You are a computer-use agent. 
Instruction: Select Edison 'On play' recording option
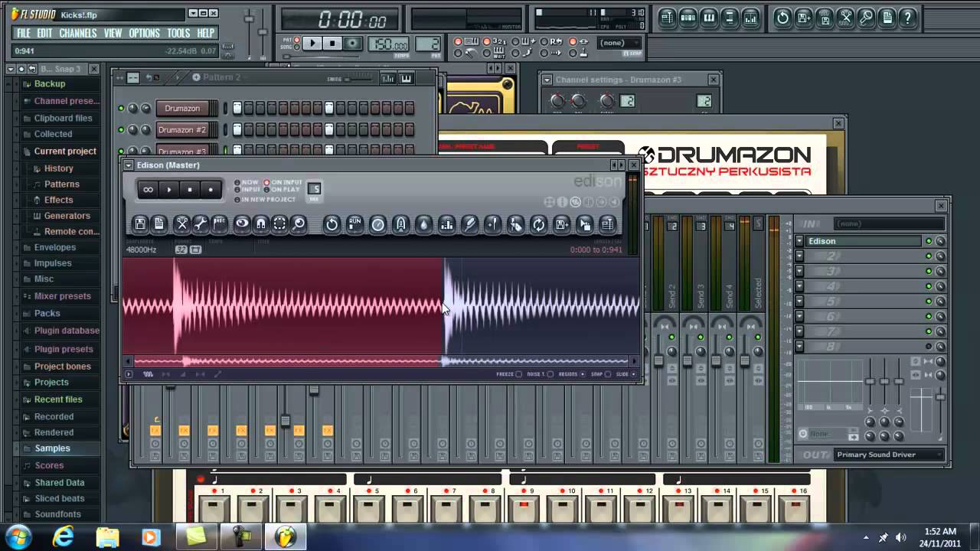pos(283,190)
